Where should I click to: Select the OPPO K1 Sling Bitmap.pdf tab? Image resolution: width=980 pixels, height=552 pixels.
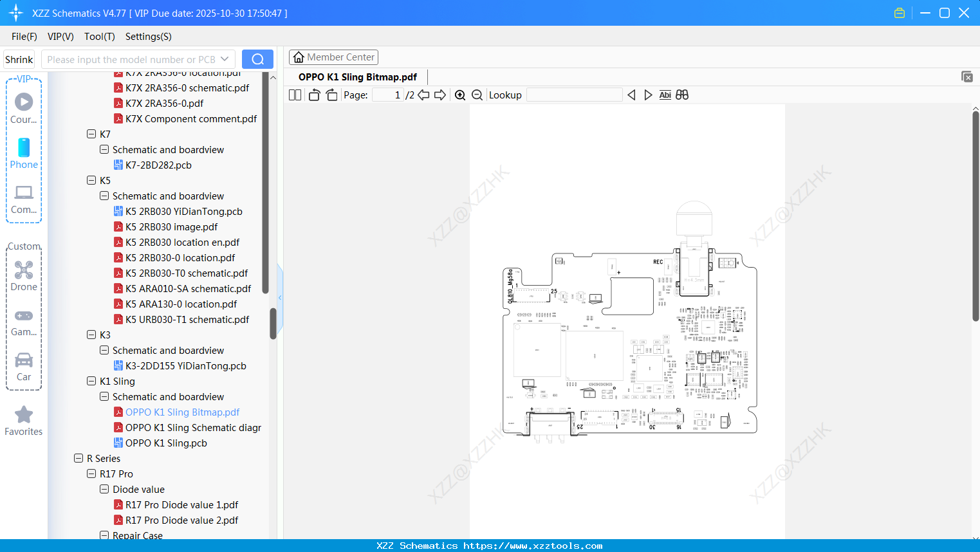pos(358,77)
